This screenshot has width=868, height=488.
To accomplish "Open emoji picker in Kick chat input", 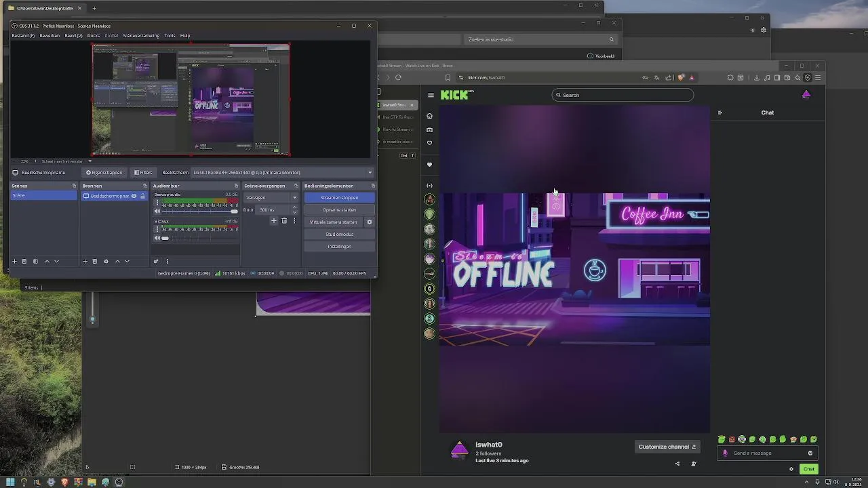I will coord(810,453).
